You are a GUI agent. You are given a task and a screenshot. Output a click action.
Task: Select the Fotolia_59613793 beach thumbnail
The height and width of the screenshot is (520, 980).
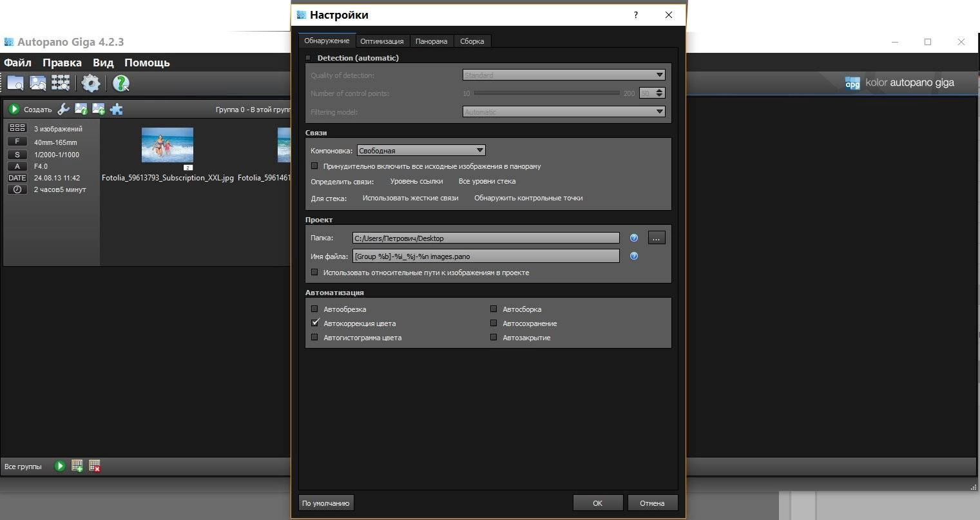168,145
